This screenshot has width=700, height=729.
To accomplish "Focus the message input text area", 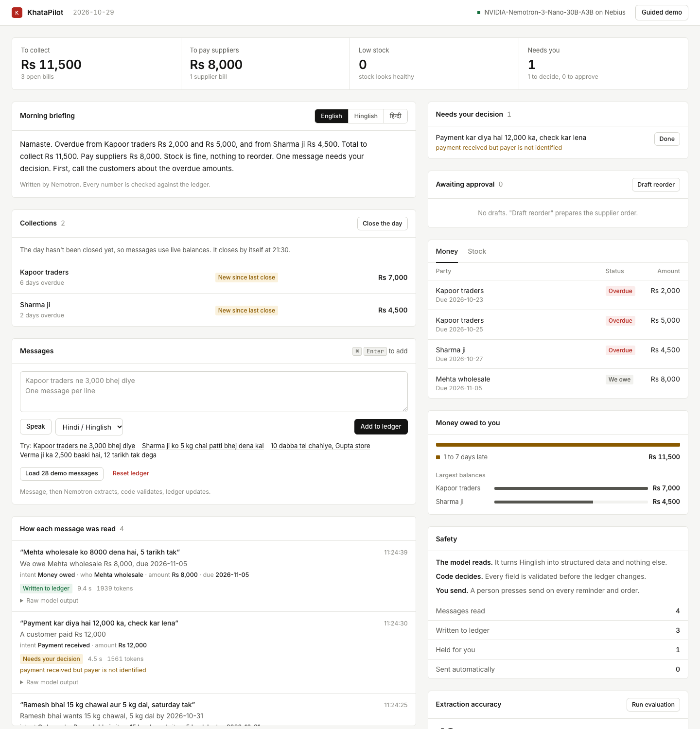I will [214, 392].
